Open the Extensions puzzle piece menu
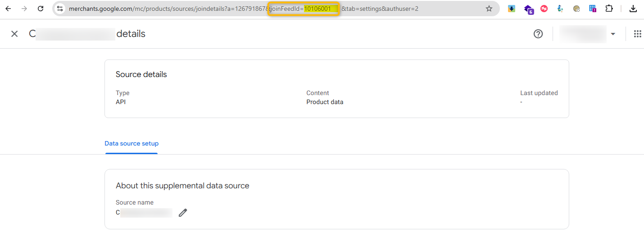 point(609,9)
